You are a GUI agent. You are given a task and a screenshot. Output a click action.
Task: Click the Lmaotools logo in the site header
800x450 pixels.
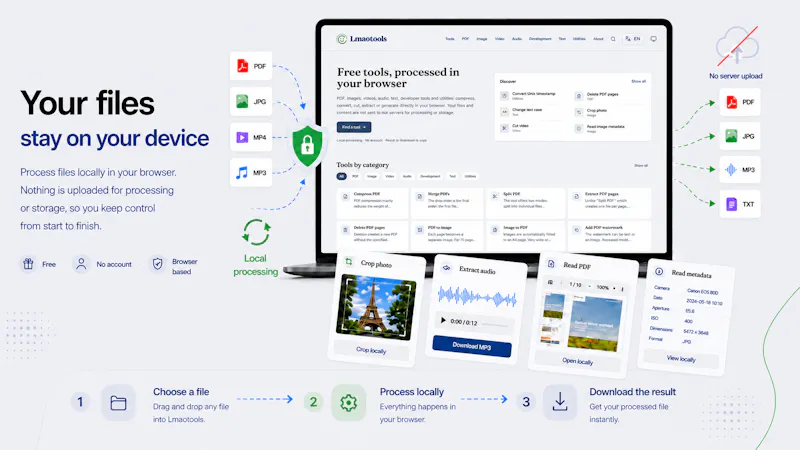point(362,39)
